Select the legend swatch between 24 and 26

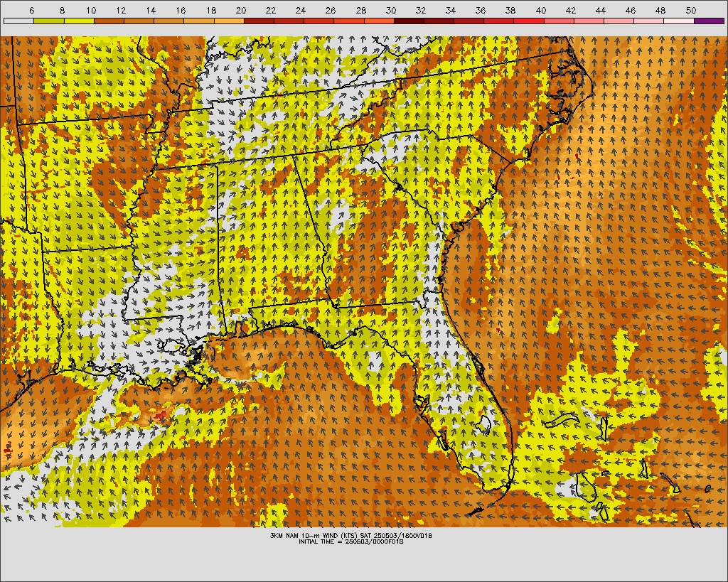pos(319,21)
